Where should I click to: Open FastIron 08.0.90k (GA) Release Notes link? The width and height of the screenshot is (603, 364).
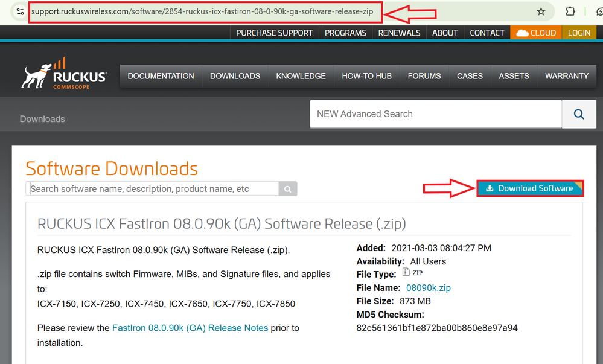(190, 328)
